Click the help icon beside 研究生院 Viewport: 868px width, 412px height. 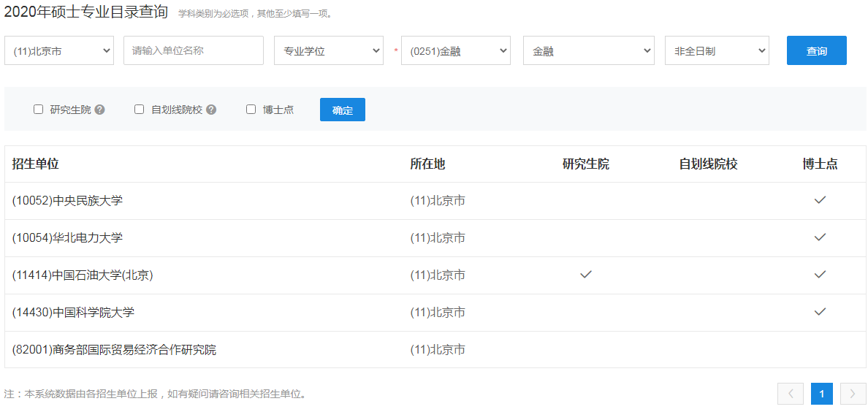[x=100, y=110]
